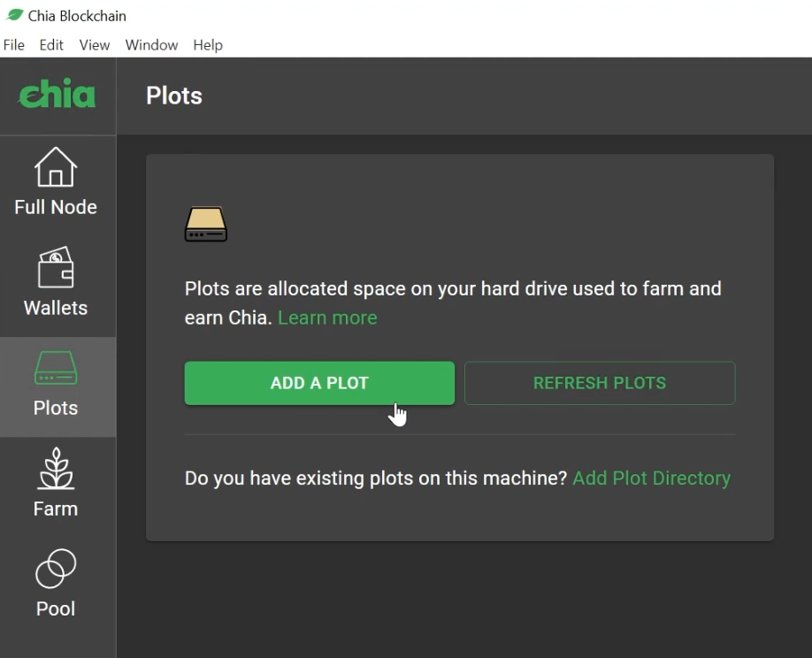Follow the Learn more link
Image resolution: width=812 pixels, height=658 pixels.
click(x=327, y=318)
